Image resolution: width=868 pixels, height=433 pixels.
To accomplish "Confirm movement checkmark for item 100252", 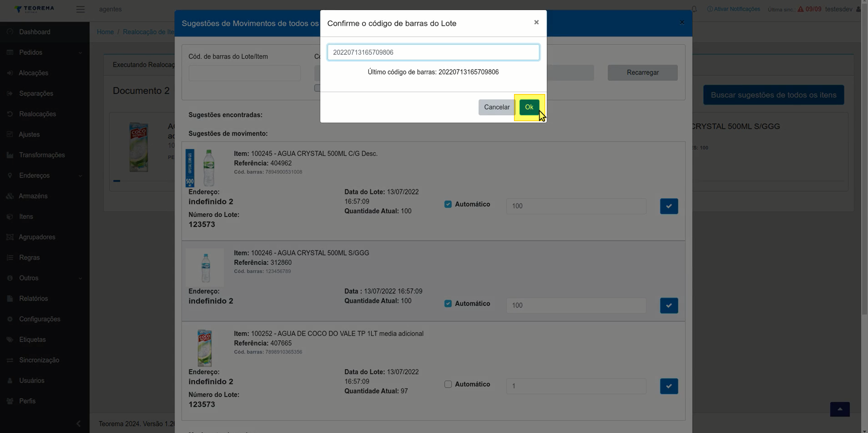I will 669,386.
